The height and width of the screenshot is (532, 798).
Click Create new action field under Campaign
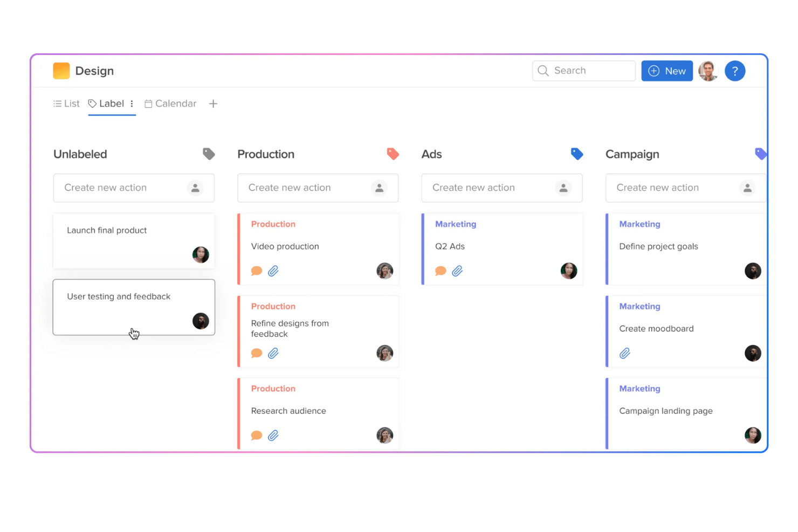(686, 188)
